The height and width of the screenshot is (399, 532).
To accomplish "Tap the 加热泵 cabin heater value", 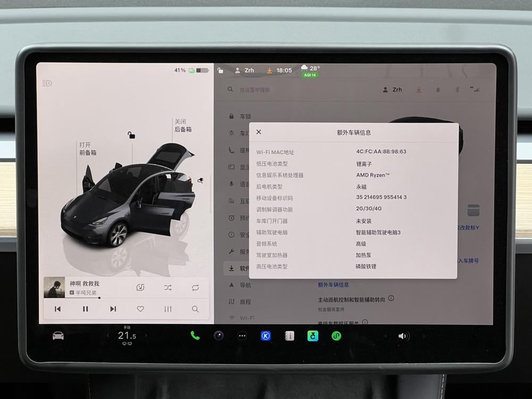I will [x=363, y=255].
